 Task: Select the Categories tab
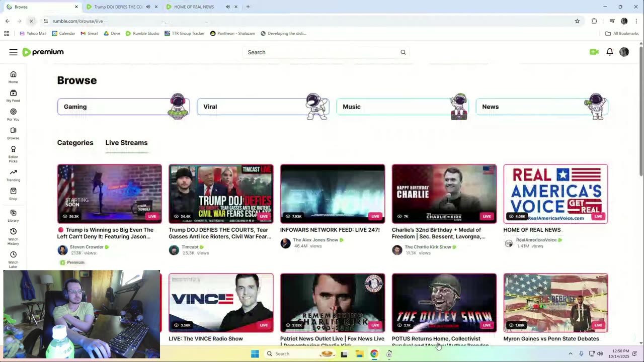pos(75,143)
